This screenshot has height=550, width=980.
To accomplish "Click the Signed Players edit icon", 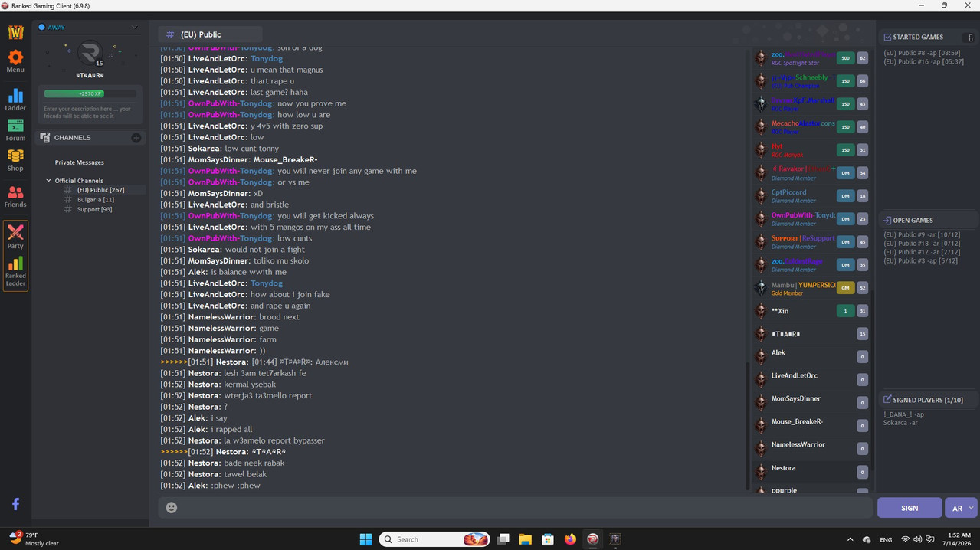I will coord(887,400).
